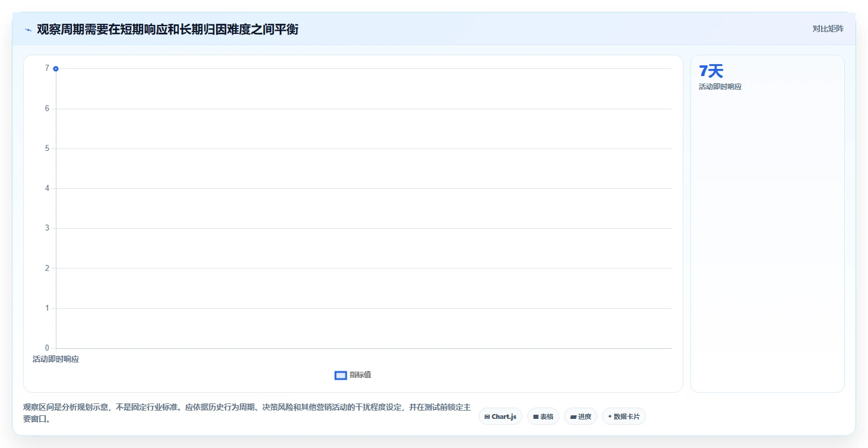Click the y-axis tick label 3
This screenshot has height=448, width=868.
click(47, 228)
